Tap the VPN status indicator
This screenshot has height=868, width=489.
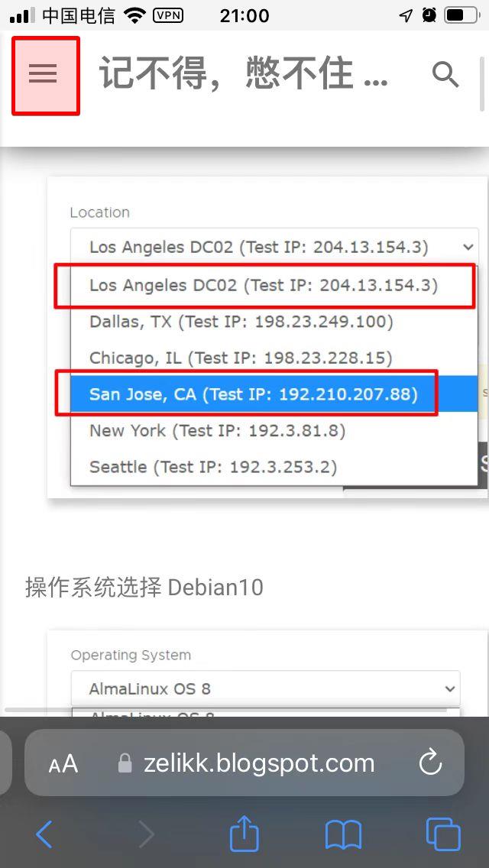pos(168,15)
